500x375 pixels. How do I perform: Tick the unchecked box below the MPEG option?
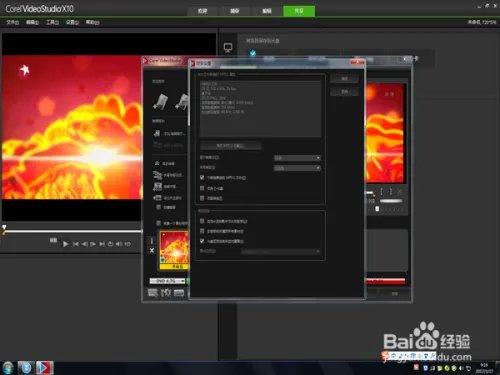tap(202, 188)
